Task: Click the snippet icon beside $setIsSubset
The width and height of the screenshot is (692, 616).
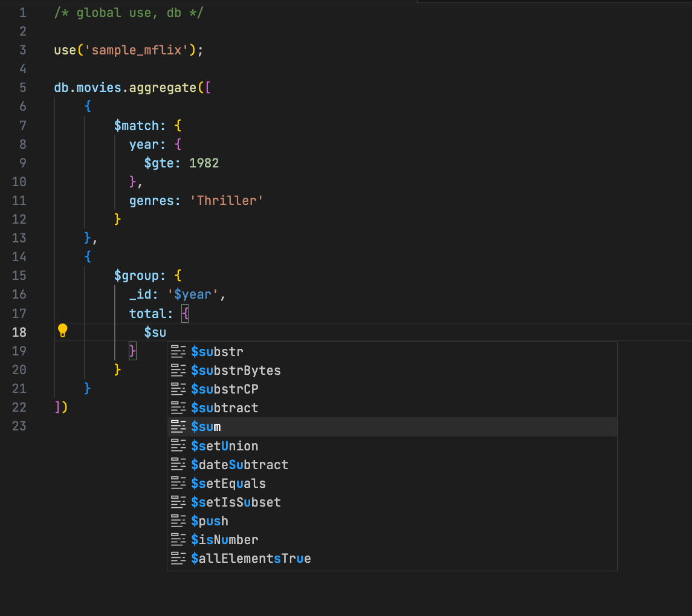Action: click(178, 502)
